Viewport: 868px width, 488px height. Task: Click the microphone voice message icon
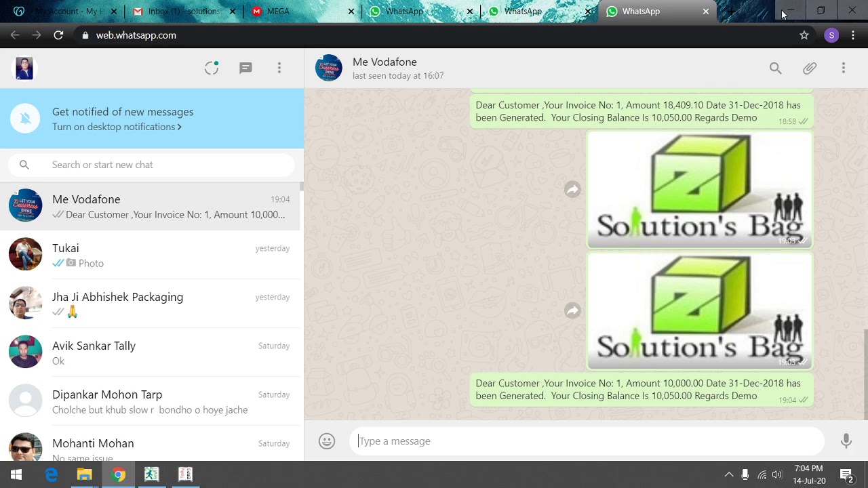click(x=846, y=441)
